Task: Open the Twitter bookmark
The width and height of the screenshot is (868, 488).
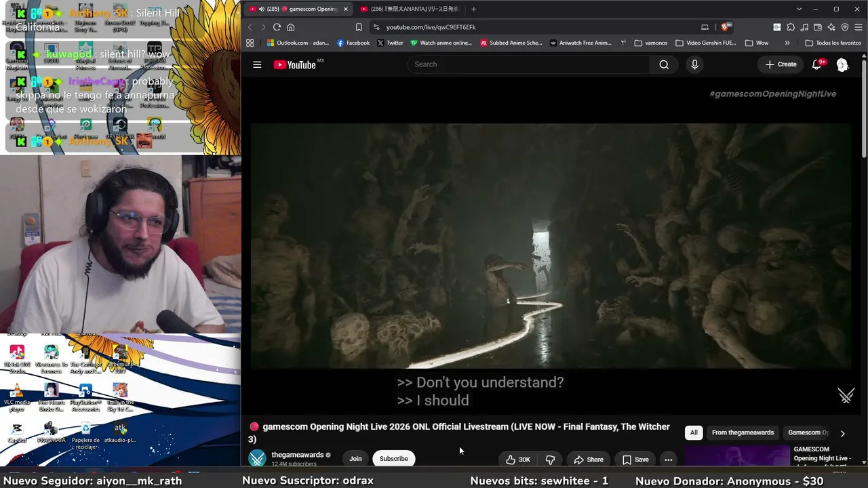Action: tap(390, 43)
